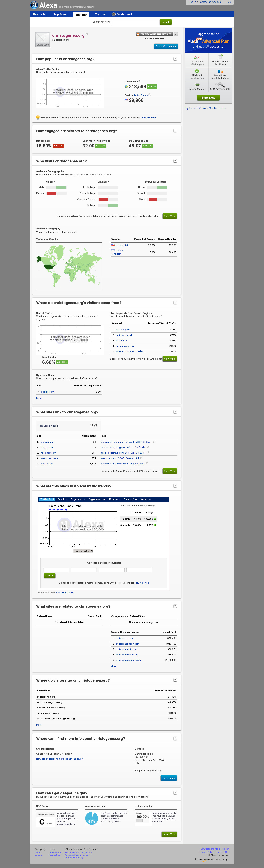Click the Start Now button
264x868 pixels.
click(x=208, y=98)
